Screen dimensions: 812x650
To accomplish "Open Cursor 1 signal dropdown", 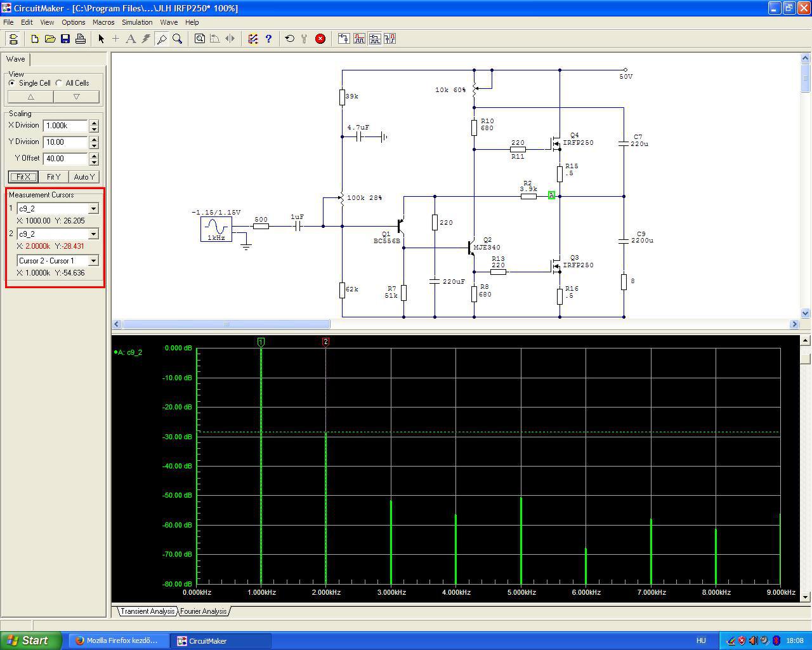I will coord(93,209).
